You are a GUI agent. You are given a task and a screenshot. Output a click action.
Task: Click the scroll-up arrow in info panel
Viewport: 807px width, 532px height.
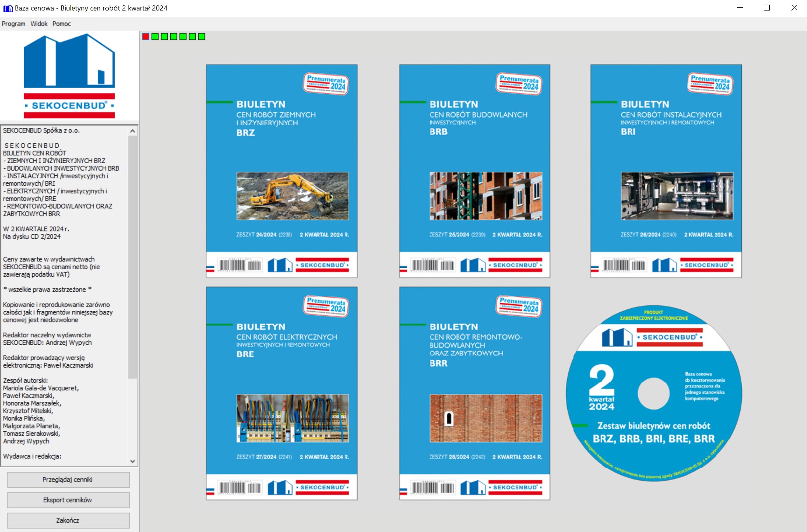pyautogui.click(x=132, y=131)
